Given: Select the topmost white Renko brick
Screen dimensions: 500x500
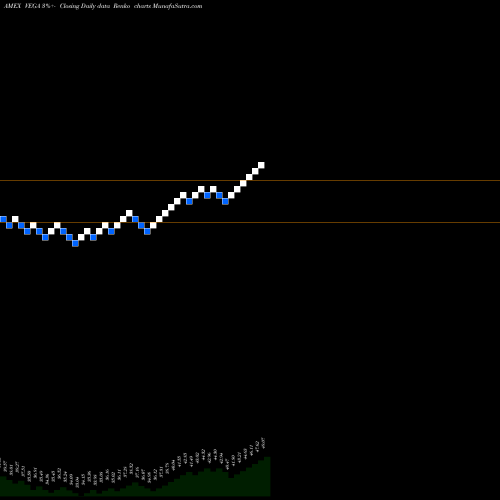Looking at the screenshot, I should 261,165.
